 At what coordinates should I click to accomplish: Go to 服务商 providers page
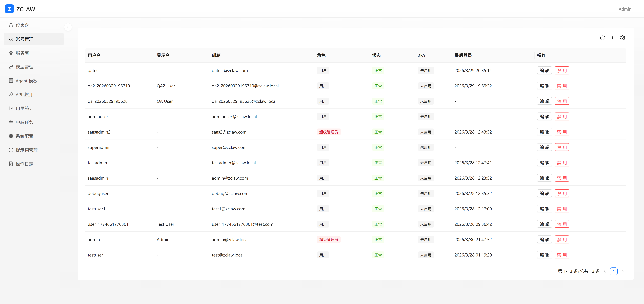(x=22, y=53)
